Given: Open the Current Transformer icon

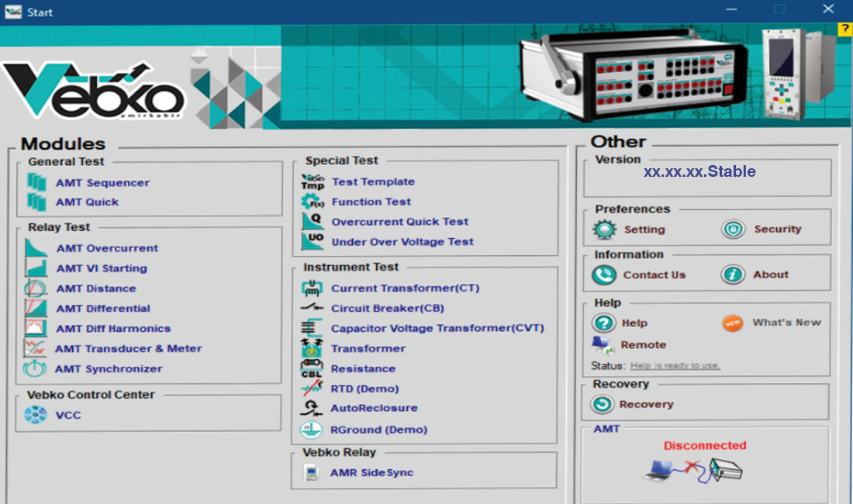Looking at the screenshot, I should 312,288.
